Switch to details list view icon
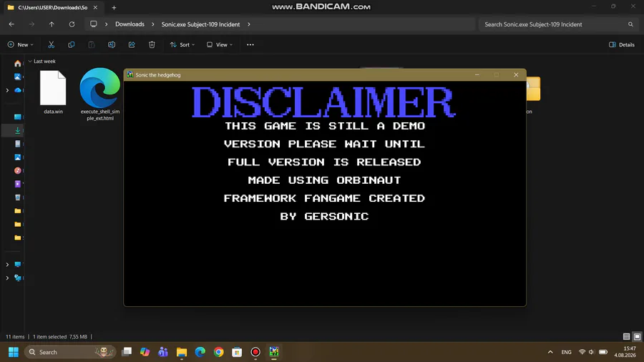The height and width of the screenshot is (362, 644). click(x=626, y=336)
